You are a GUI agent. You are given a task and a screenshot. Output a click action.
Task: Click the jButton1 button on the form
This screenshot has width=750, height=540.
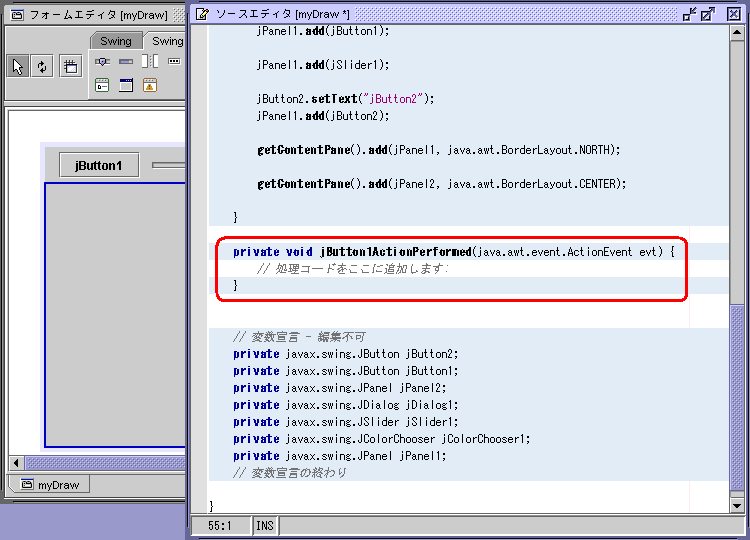coord(99,165)
